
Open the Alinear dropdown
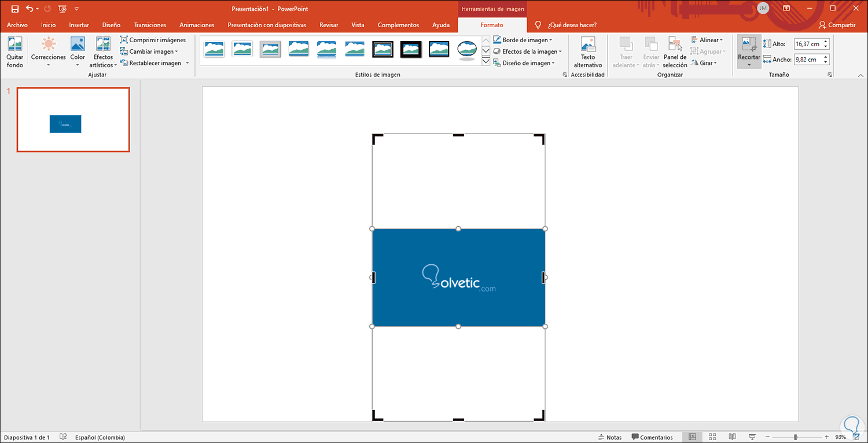[x=707, y=40]
